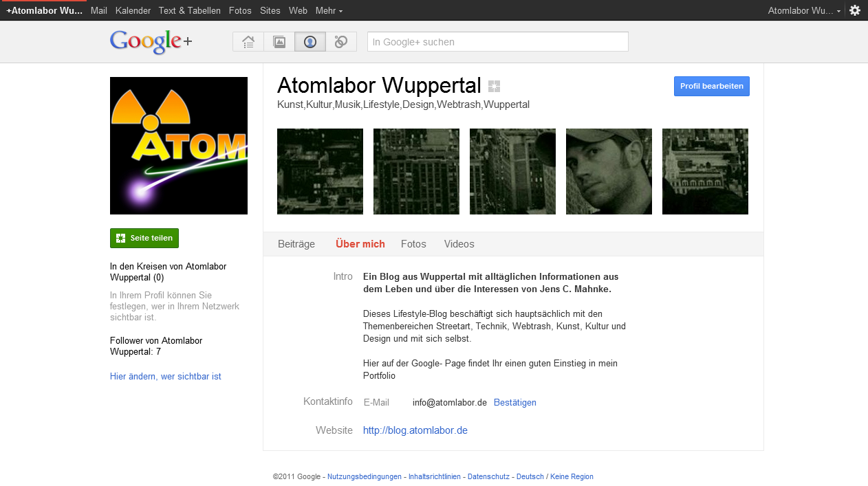The image size is (868, 486).
Task: Open the first scrapbook building photo
Action: 320,171
